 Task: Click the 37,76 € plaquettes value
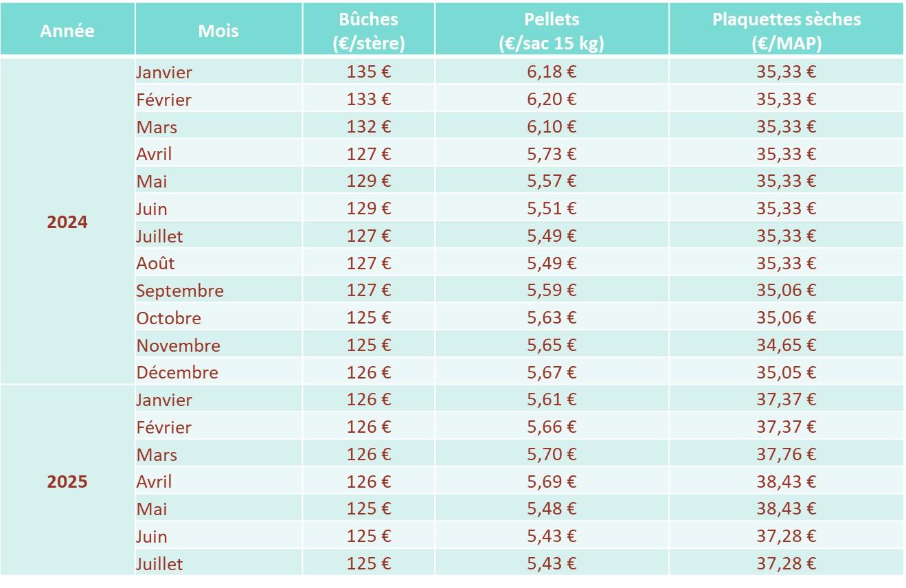(786, 454)
